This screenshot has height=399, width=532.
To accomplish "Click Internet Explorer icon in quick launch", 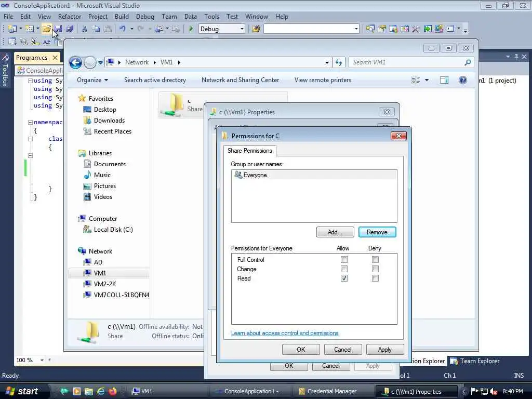I will click(x=101, y=391).
